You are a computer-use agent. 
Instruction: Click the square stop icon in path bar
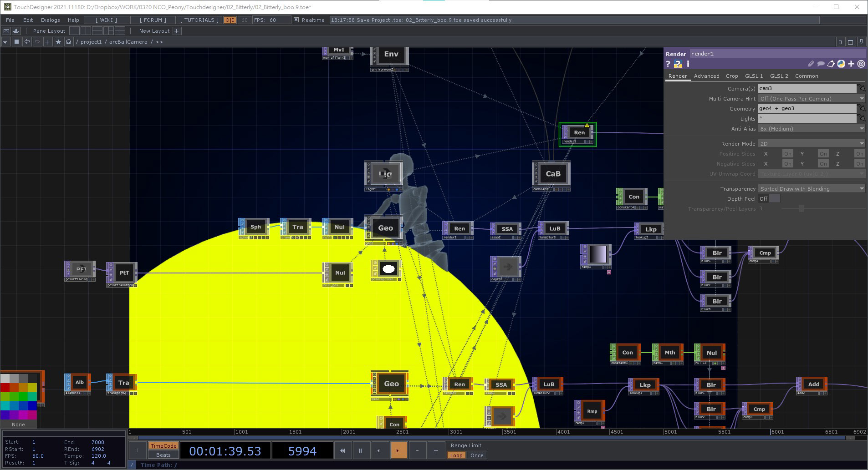[x=16, y=42]
